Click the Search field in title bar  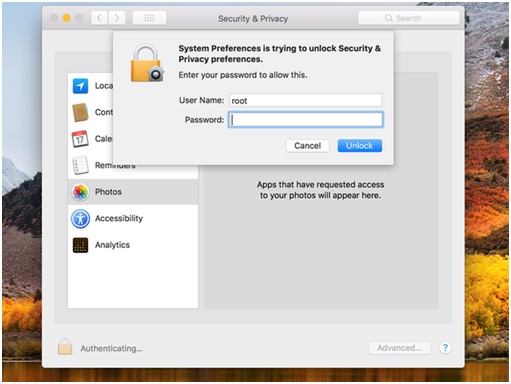[x=409, y=18]
